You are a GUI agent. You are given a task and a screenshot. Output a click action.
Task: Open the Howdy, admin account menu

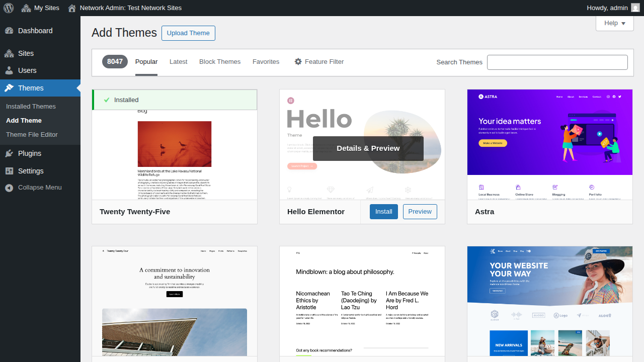click(x=607, y=8)
